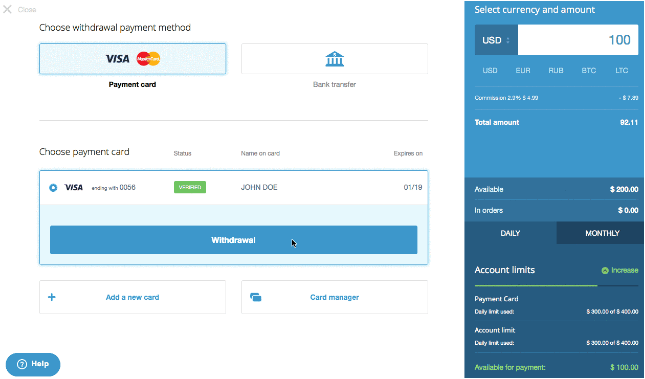Click the Payment Card limit heading
This screenshot has height=379, width=645.
496,299
